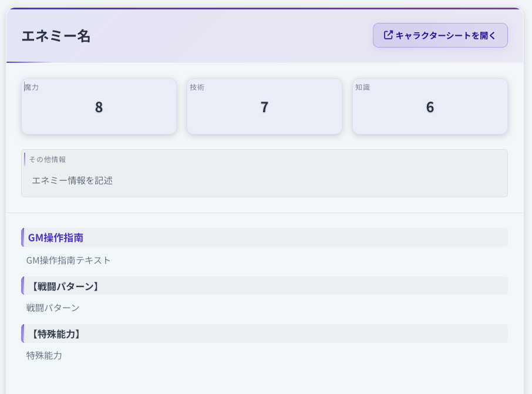Click the external-link icon on the character sheet button
The height and width of the screenshot is (394, 532).
click(x=388, y=35)
